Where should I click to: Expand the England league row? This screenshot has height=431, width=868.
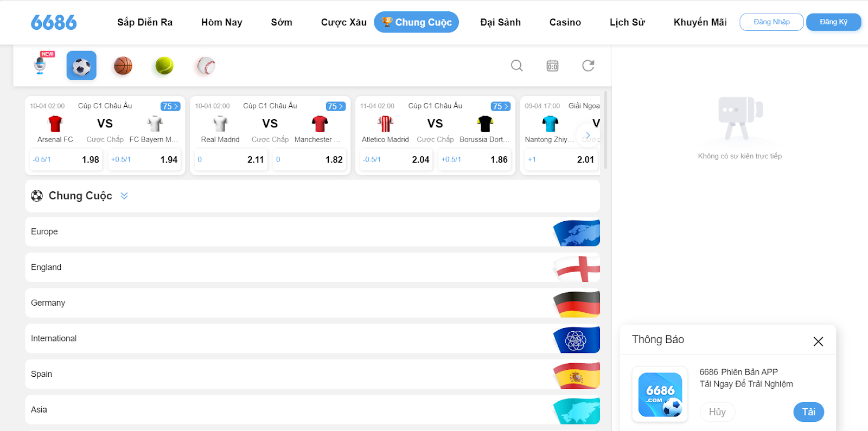click(312, 267)
